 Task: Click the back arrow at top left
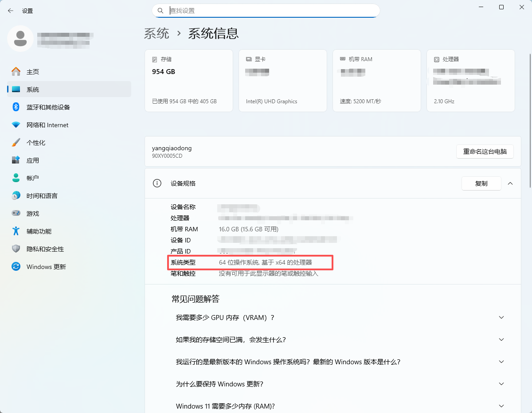[10, 10]
